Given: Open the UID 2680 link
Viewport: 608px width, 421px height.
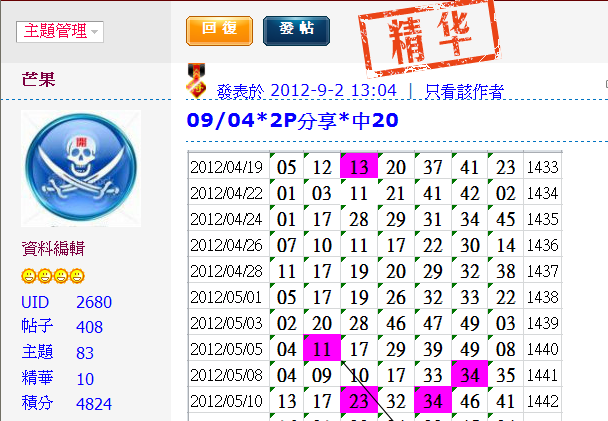Looking at the screenshot, I should 93,302.
